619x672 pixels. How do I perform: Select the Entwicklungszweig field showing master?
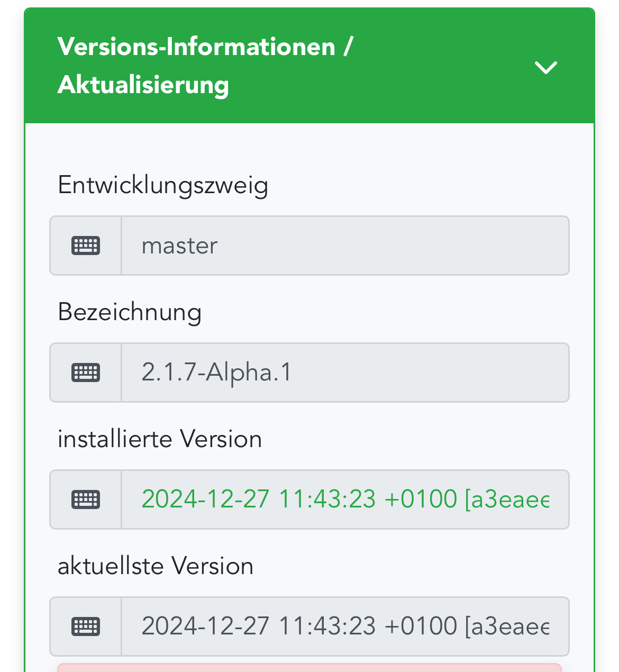[345, 246]
